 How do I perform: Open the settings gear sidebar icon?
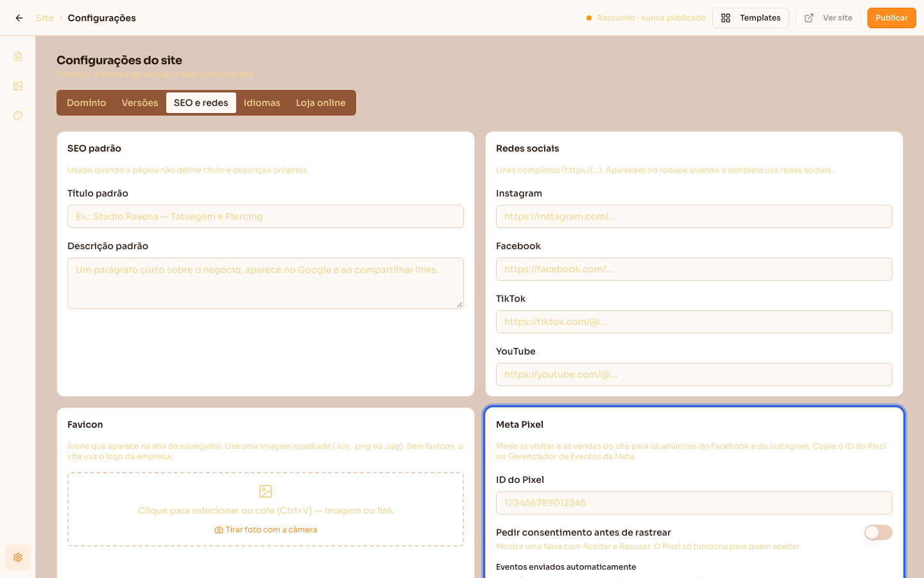tap(18, 557)
